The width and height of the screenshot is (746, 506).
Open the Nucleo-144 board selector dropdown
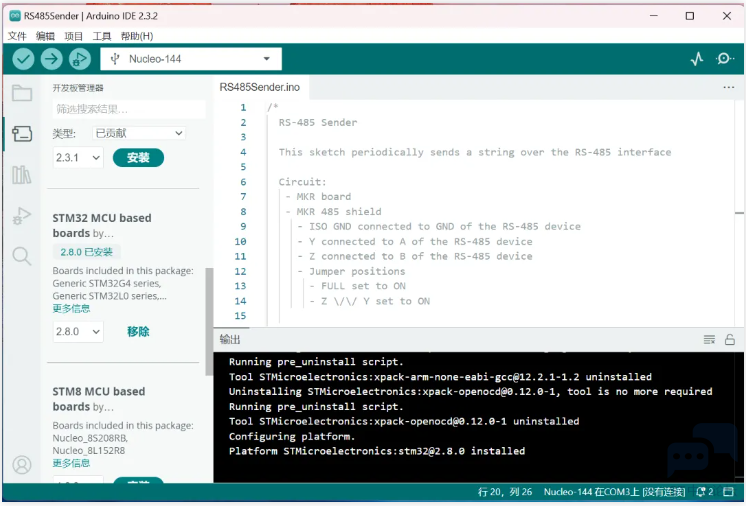point(191,59)
